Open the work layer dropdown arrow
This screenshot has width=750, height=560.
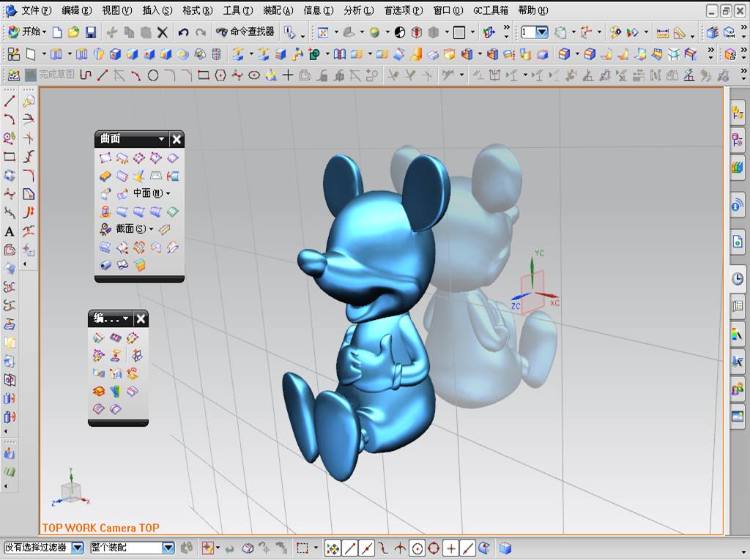pos(542,32)
